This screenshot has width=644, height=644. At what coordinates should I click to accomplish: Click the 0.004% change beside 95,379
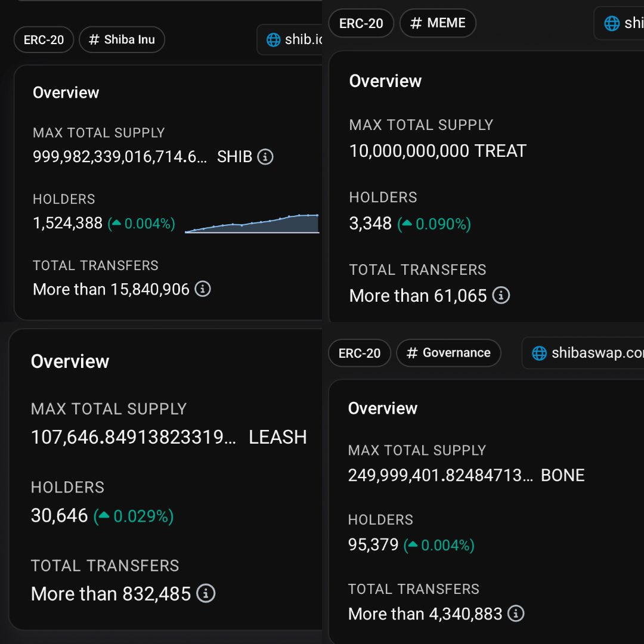[x=439, y=545]
